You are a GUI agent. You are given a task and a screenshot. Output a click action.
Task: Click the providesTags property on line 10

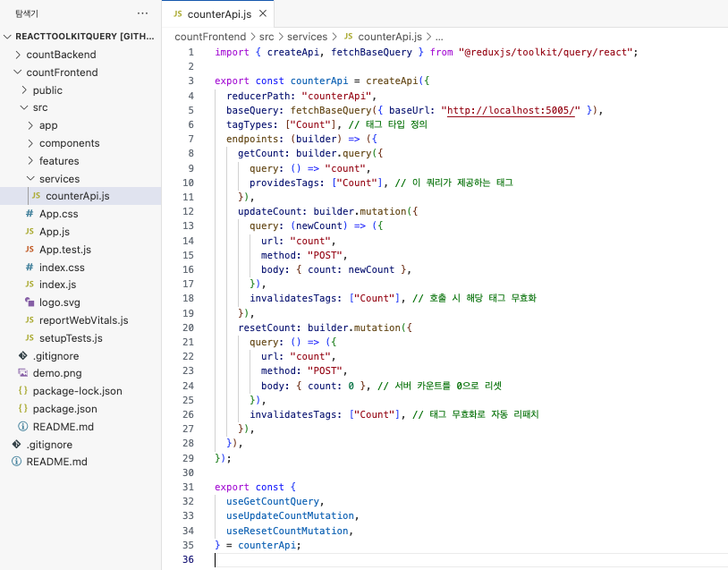(x=284, y=183)
